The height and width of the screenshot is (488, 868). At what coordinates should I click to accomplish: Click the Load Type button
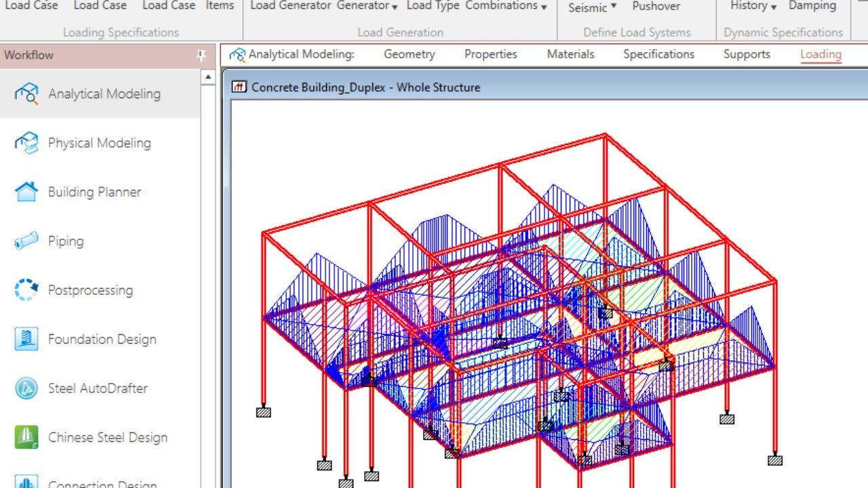tap(433, 5)
